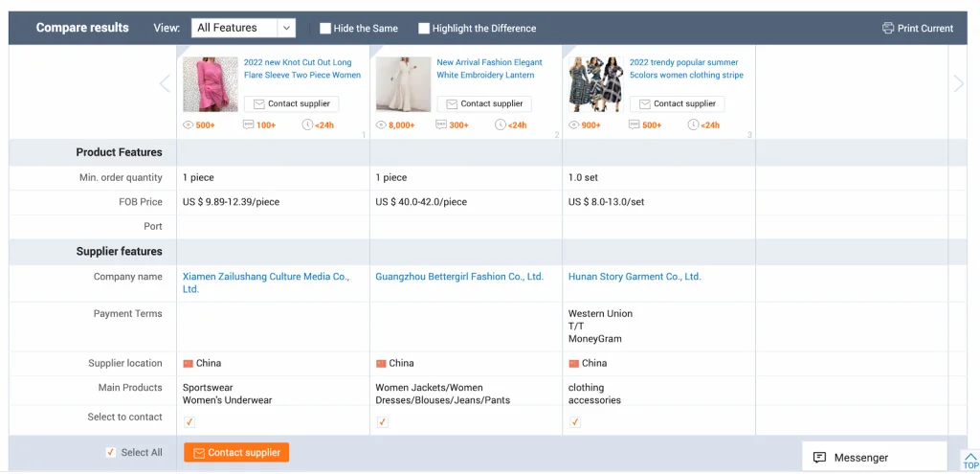The image size is (980, 474).
Task: Uncheck the Select All checkbox
Action: coord(111,453)
